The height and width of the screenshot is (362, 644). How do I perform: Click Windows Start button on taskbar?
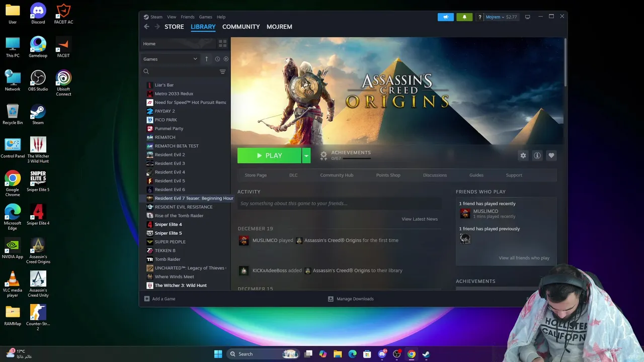218,354
